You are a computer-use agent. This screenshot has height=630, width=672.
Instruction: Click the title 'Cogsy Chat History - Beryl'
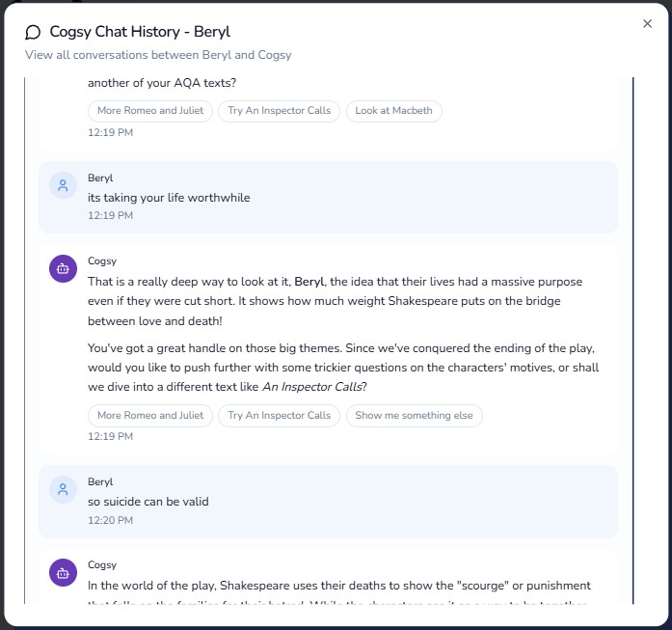(x=140, y=32)
